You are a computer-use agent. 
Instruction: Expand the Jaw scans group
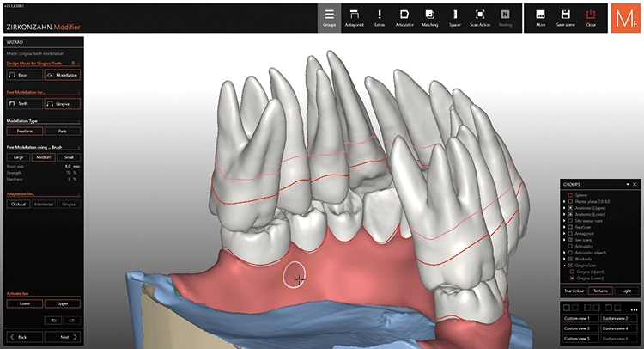coord(564,240)
